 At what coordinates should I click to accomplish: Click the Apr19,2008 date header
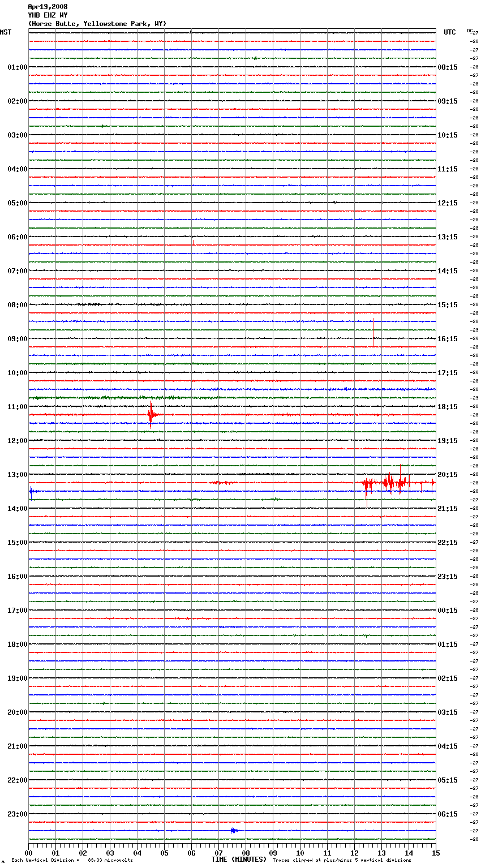coord(48,7)
